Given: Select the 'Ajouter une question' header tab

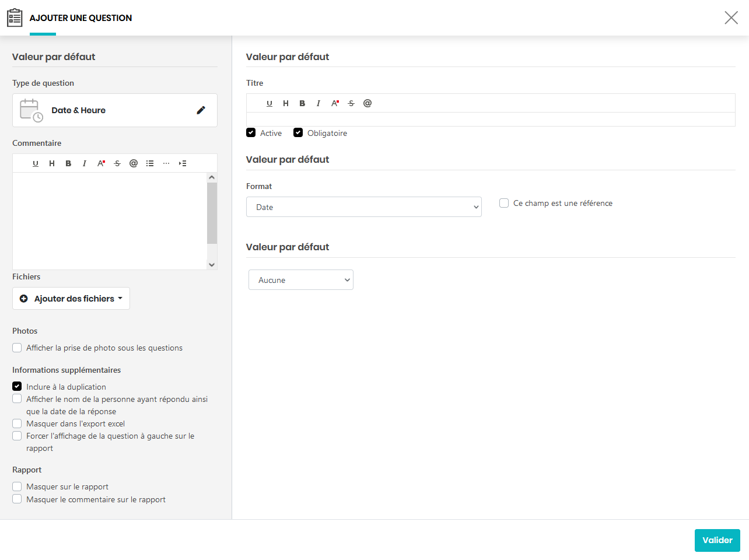Looking at the screenshot, I should coord(80,18).
